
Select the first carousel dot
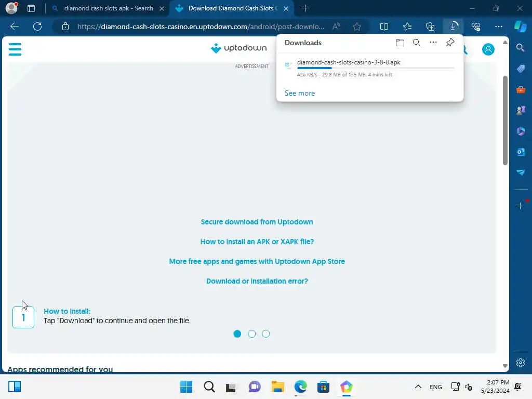click(237, 334)
